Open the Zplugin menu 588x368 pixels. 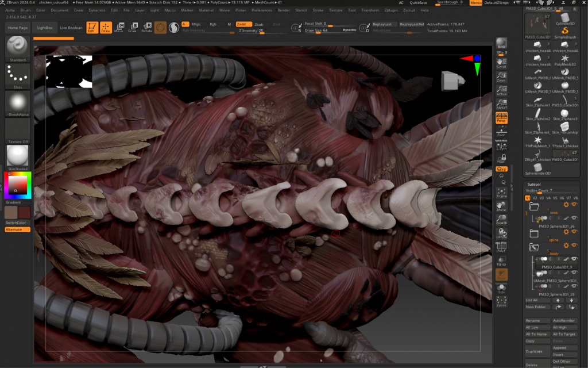click(x=390, y=10)
